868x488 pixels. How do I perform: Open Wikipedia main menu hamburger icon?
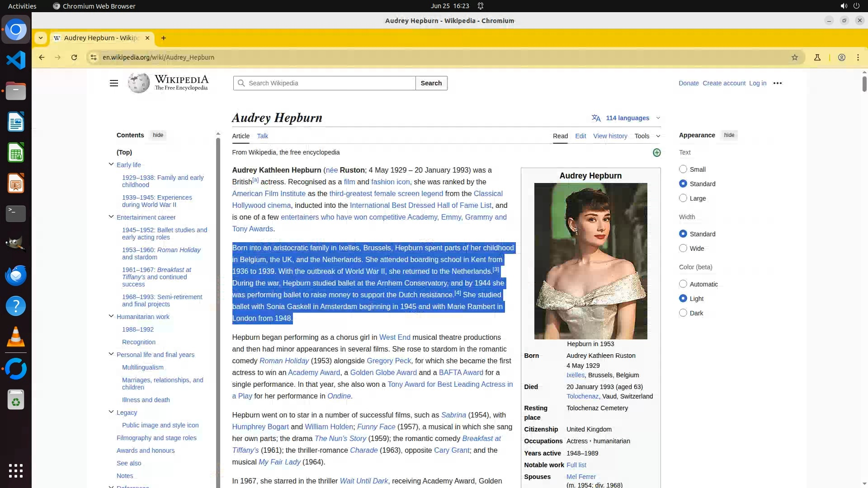click(114, 83)
